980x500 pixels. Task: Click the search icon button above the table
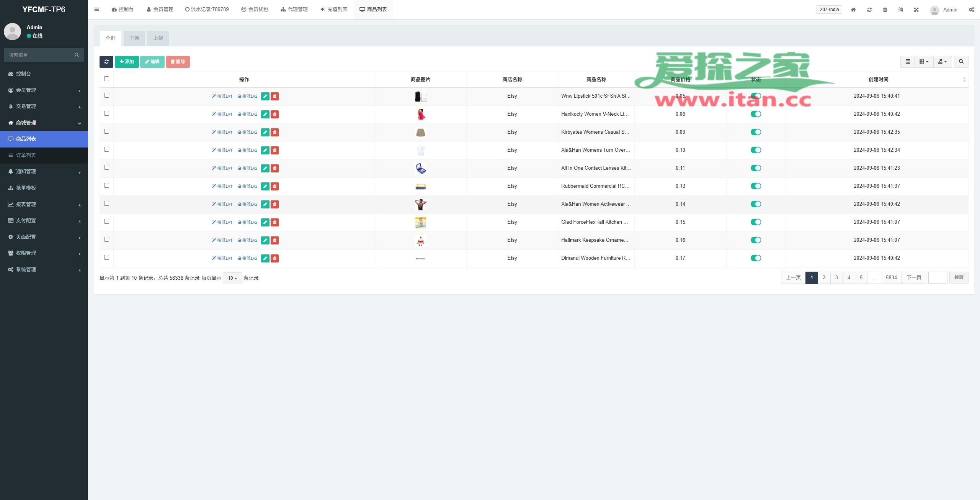click(961, 62)
